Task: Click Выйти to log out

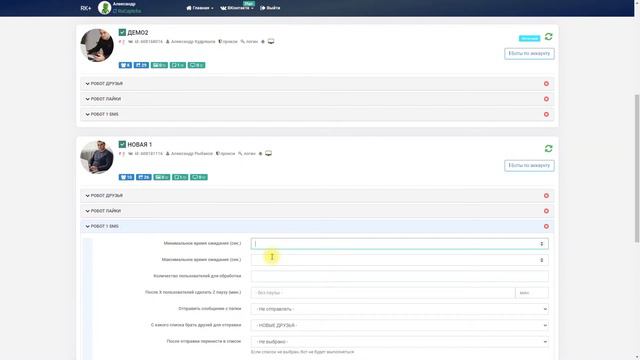Action: click(x=270, y=8)
